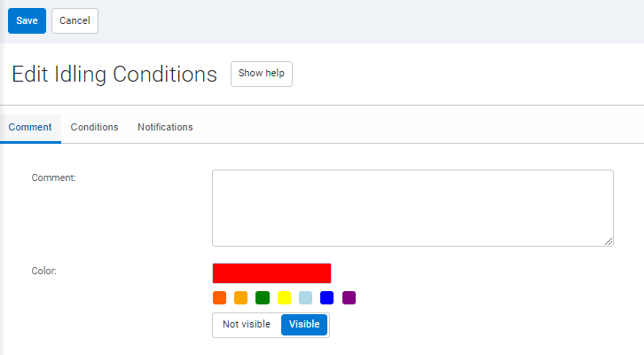
Task: Select the green color swatch
Action: (x=263, y=298)
